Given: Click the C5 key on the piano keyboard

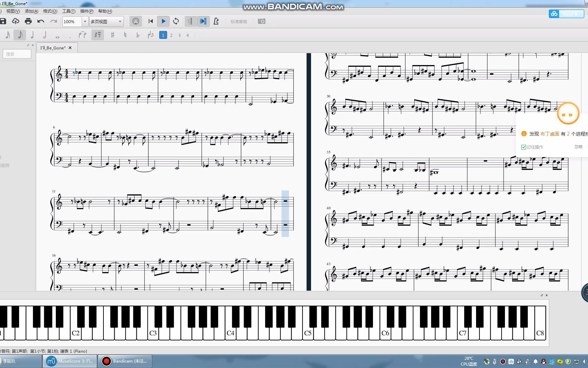Looking at the screenshot, I should [308, 333].
